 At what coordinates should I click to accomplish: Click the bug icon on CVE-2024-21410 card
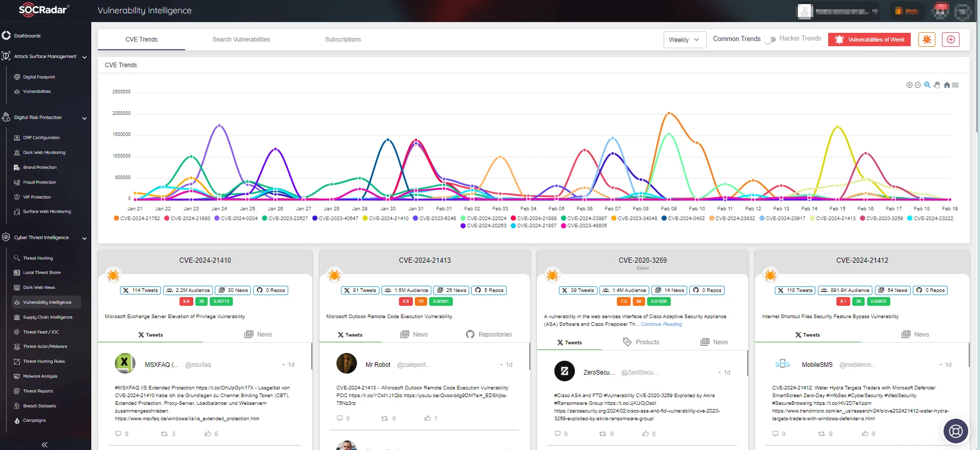113,275
